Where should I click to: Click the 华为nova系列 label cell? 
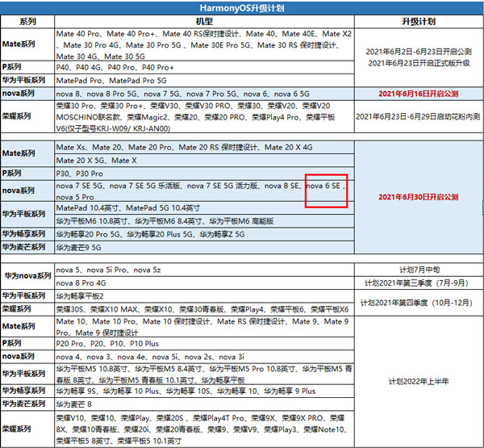pyautogui.click(x=27, y=276)
